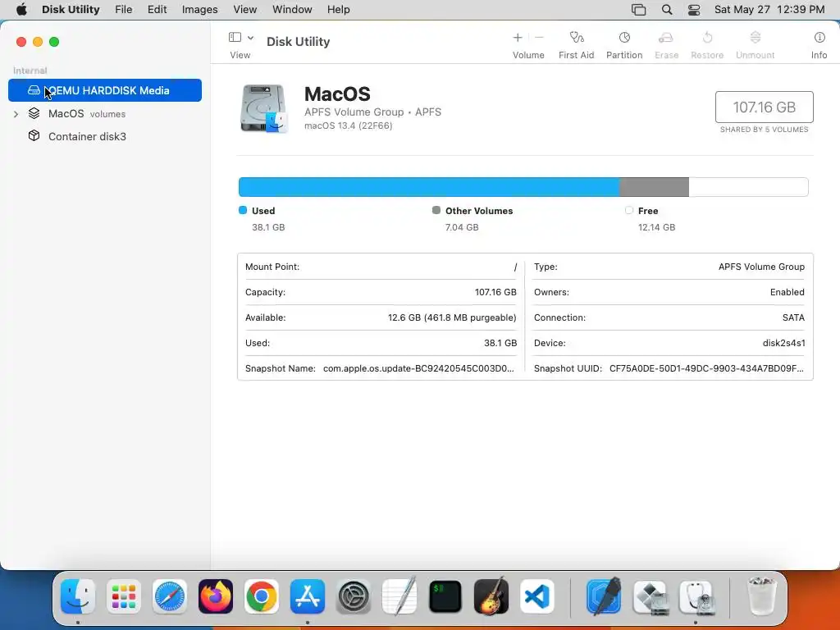This screenshot has height=630, width=840.
Task: Launch Firefox from the Dock
Action: (x=216, y=596)
